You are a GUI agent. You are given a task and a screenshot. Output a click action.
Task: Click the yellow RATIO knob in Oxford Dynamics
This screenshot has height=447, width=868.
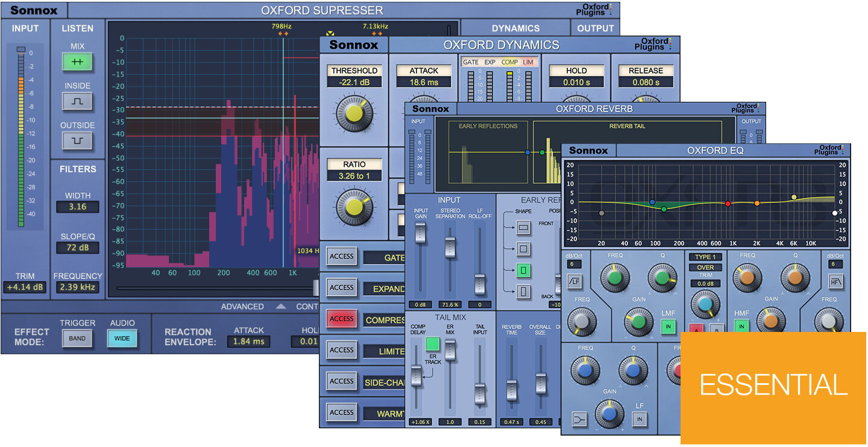354,207
